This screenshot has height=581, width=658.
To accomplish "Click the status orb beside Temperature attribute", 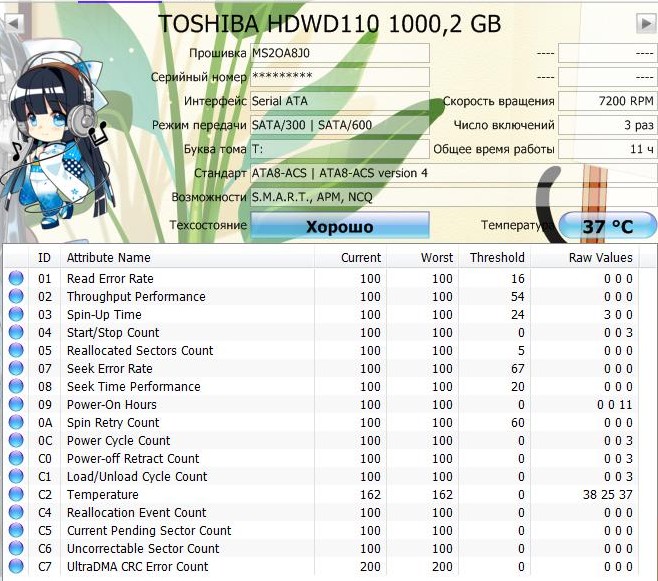I will (x=16, y=495).
